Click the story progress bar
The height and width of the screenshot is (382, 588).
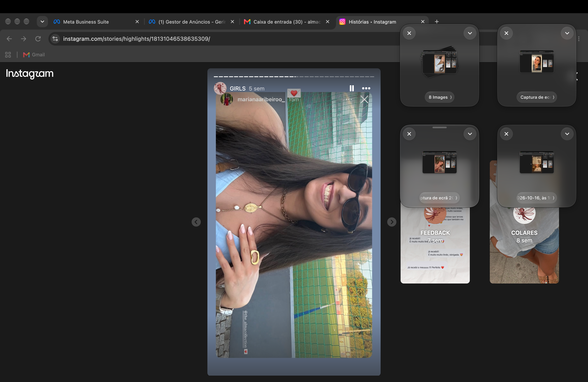294,77
